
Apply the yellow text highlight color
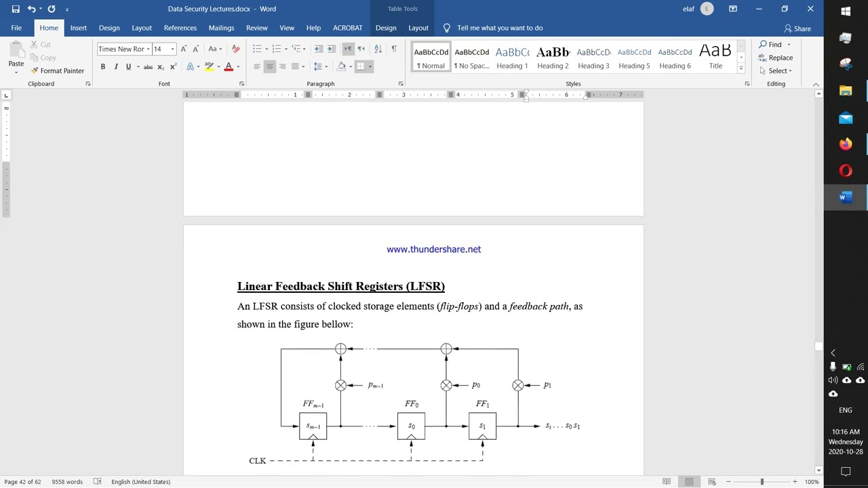(x=209, y=66)
